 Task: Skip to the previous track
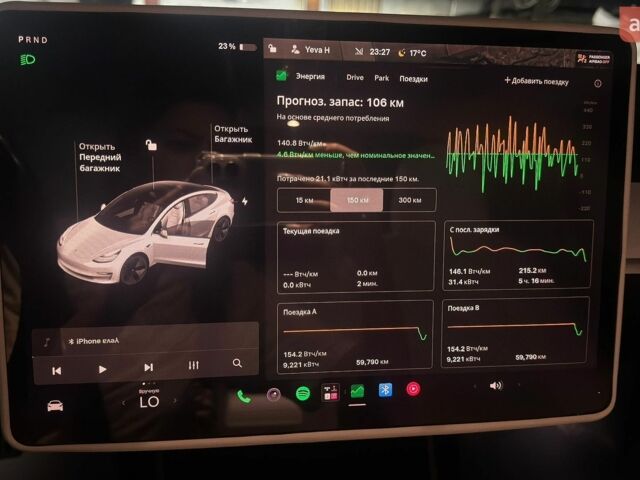57,371
